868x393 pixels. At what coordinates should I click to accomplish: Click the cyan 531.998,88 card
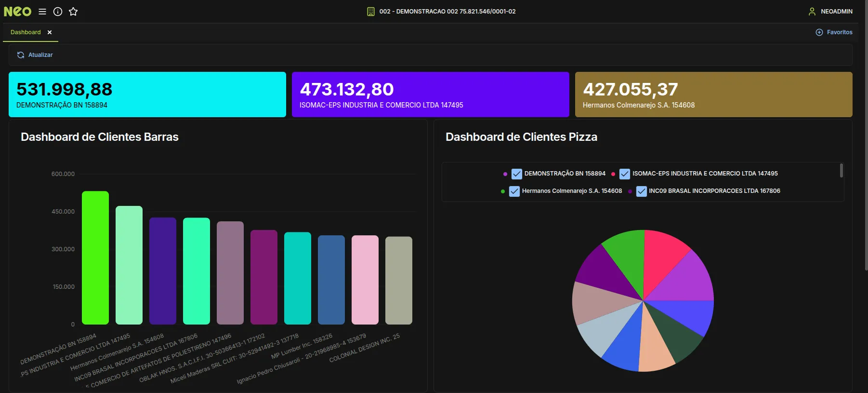(147, 95)
